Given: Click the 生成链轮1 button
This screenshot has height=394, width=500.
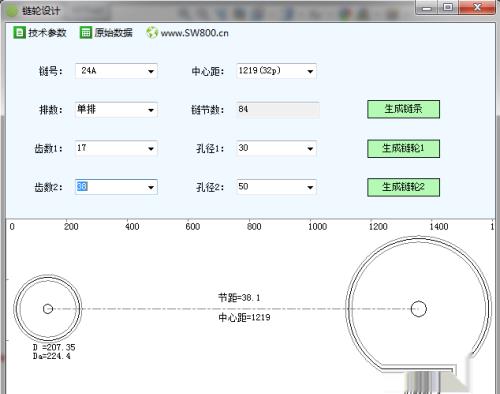Looking at the screenshot, I should (403, 148).
